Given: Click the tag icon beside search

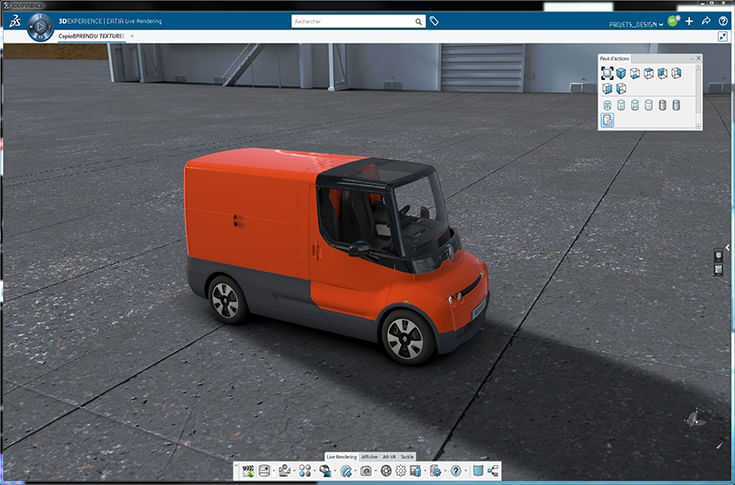Looking at the screenshot, I should click(434, 21).
